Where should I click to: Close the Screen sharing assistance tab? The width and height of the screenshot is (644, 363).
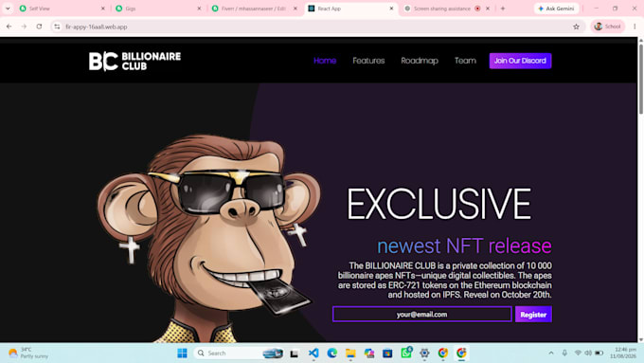coord(488,9)
